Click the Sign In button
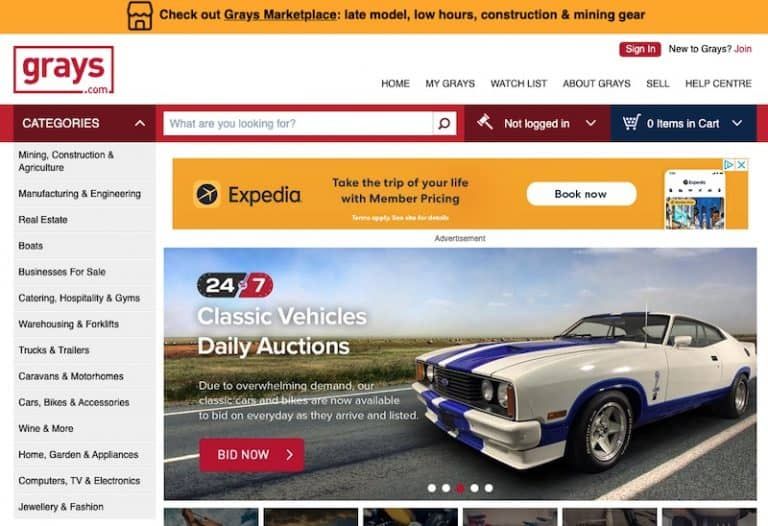Viewport: 768px width, 526px height. click(640, 49)
